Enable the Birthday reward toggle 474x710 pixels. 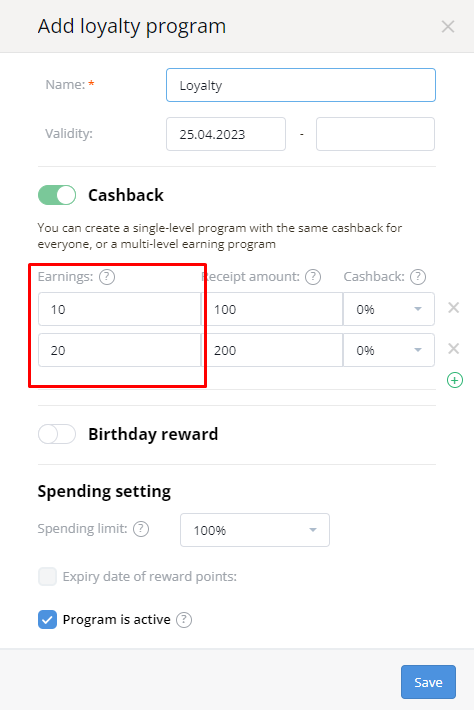[x=57, y=434]
